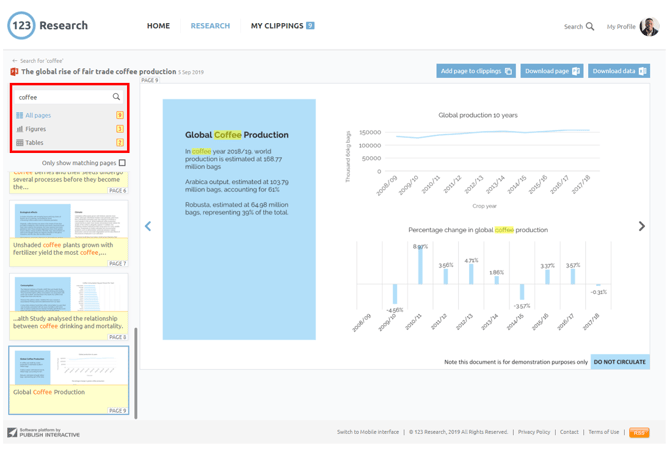
Task: Click the My Profile avatar picture
Action: point(649,27)
